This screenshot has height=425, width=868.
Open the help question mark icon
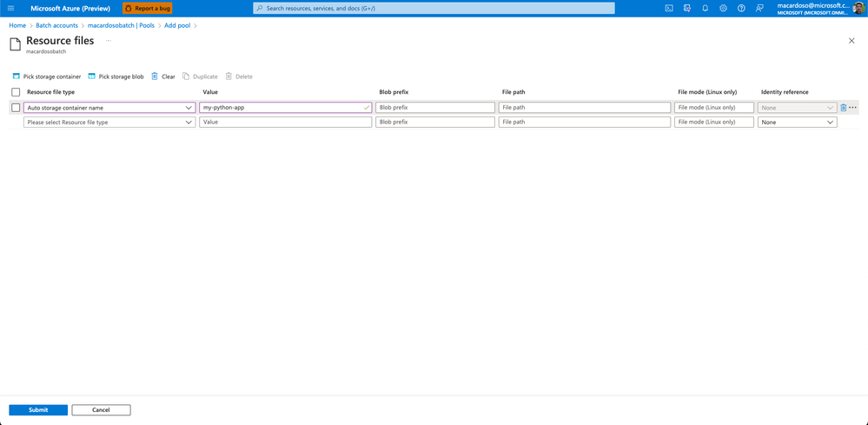point(741,9)
